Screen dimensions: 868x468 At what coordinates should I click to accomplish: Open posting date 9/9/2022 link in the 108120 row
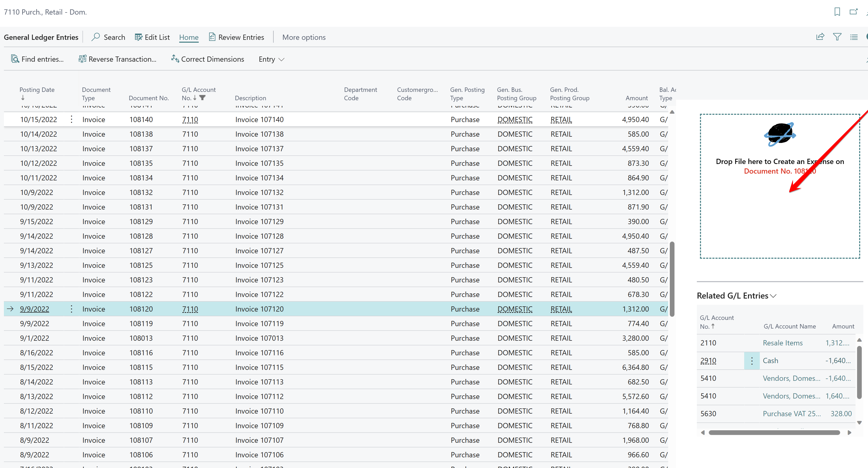pyautogui.click(x=34, y=309)
